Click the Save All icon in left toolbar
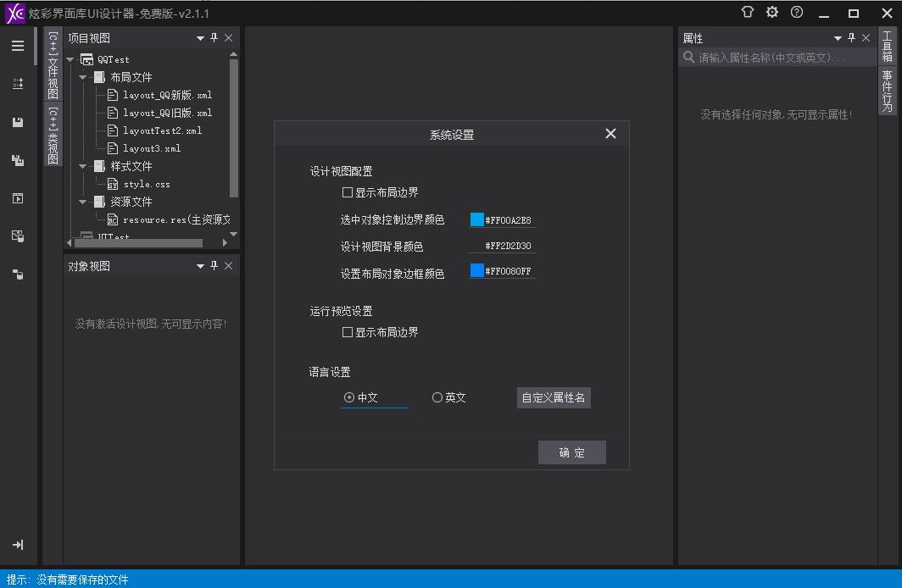902x588 pixels. [x=17, y=160]
